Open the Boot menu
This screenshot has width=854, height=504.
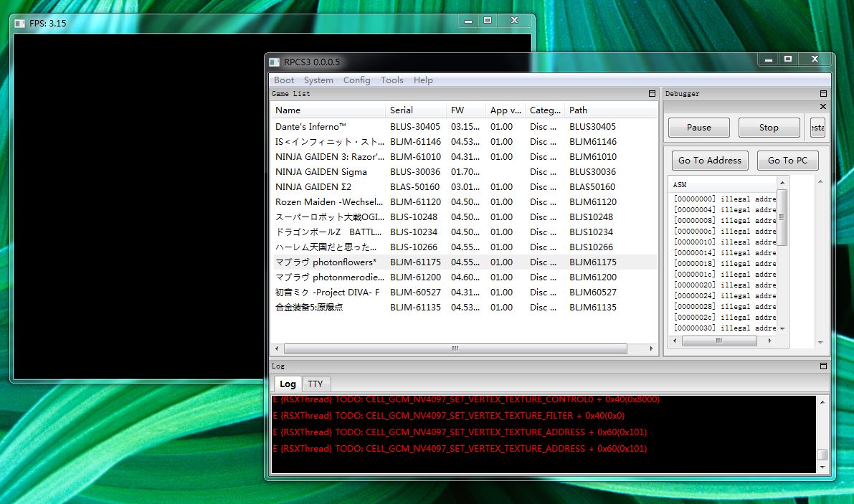point(284,80)
